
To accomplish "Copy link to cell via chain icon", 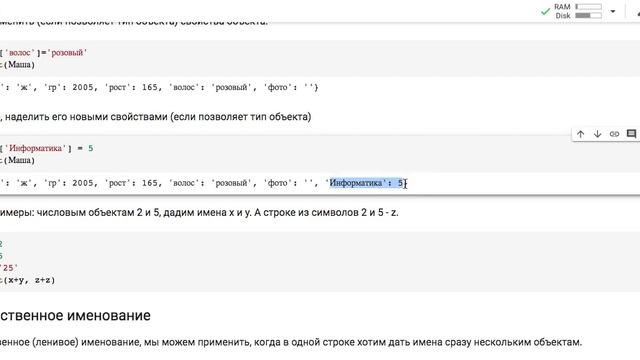I will [614, 134].
